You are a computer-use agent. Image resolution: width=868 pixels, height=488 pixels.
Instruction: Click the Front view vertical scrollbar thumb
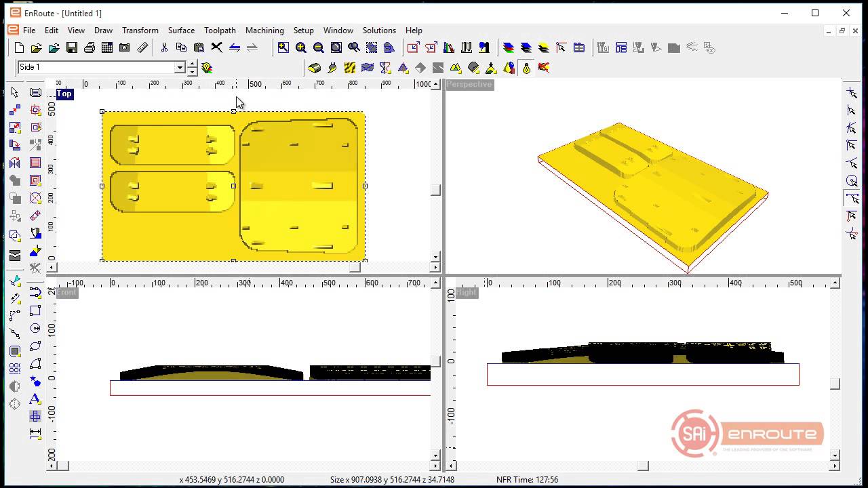pyautogui.click(x=435, y=363)
